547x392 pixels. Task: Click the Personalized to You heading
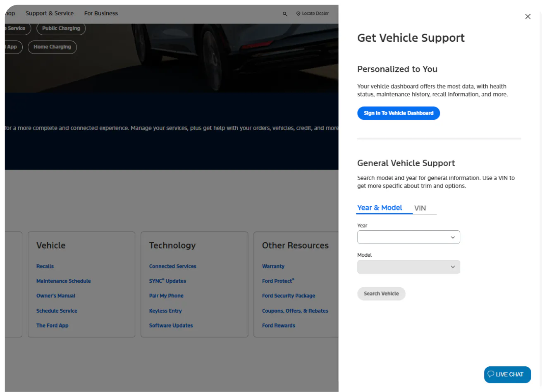(397, 69)
